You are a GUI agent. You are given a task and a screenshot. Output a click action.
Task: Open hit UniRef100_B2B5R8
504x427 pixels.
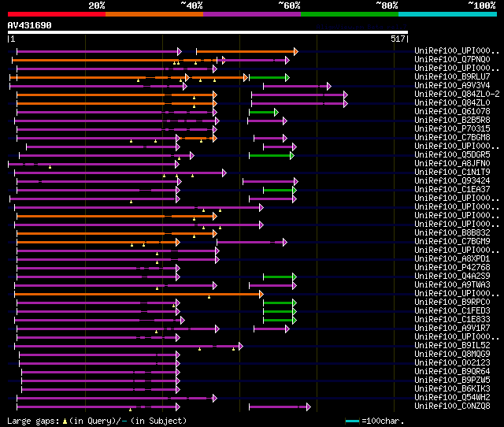[452, 121]
